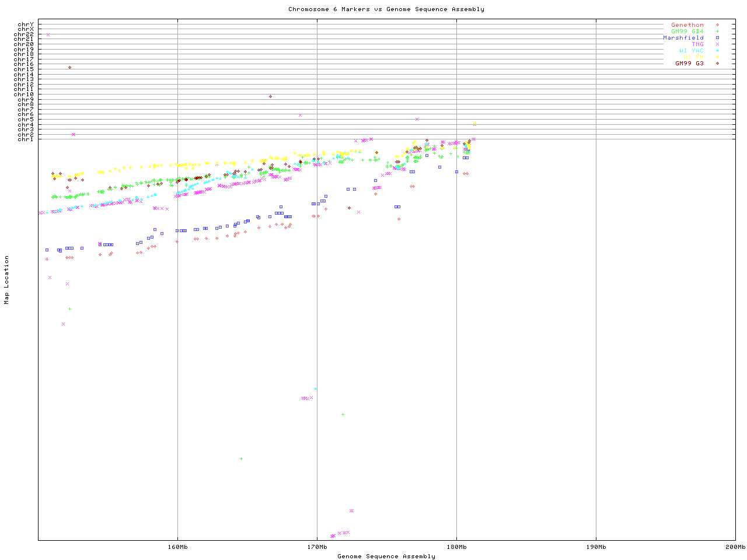Click the cyan triangle WI YAC marker
747x560 pixels.
tap(717, 51)
